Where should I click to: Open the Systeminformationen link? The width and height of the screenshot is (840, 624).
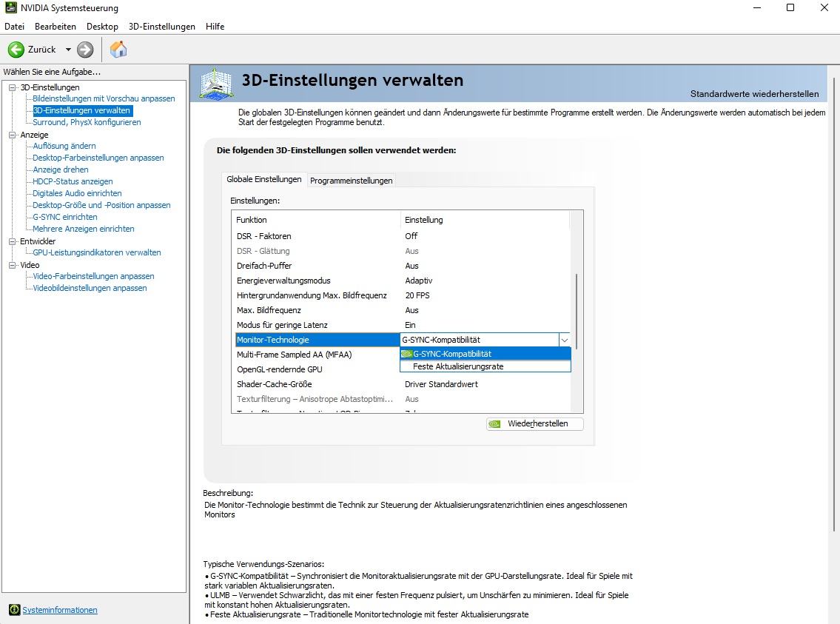pos(60,610)
